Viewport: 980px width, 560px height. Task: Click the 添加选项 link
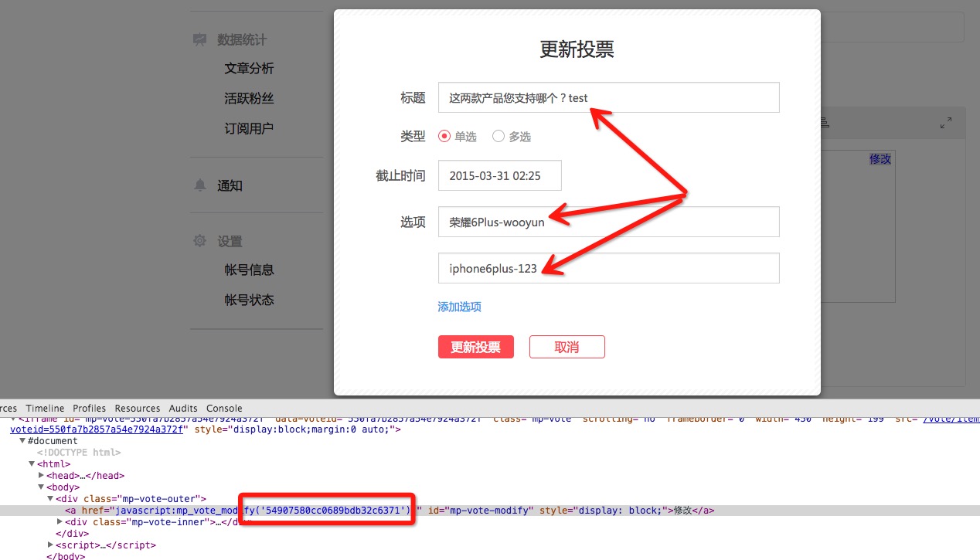pos(460,307)
